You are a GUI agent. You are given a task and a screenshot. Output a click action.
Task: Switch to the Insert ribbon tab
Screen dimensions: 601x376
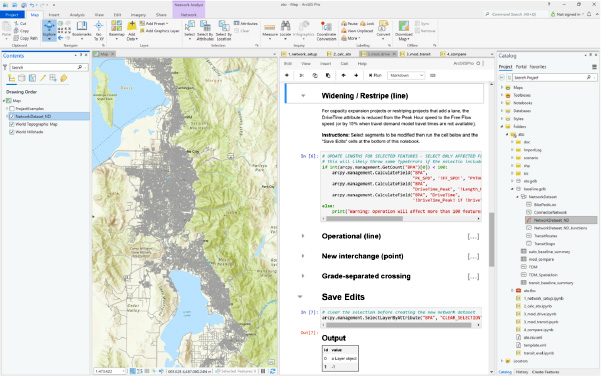pyautogui.click(x=54, y=15)
